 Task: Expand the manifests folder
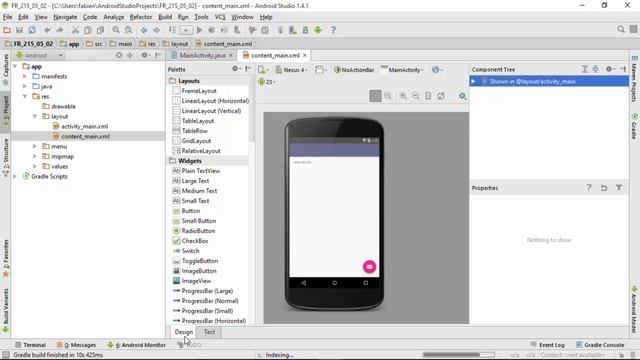point(25,76)
